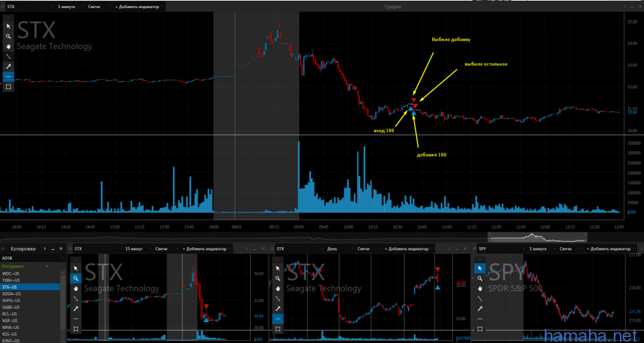
Task: Select SHPG~US in the quotes list
Action: click(x=30, y=300)
